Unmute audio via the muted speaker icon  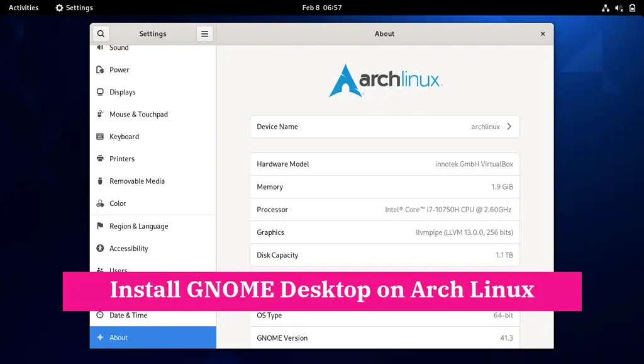point(619,8)
